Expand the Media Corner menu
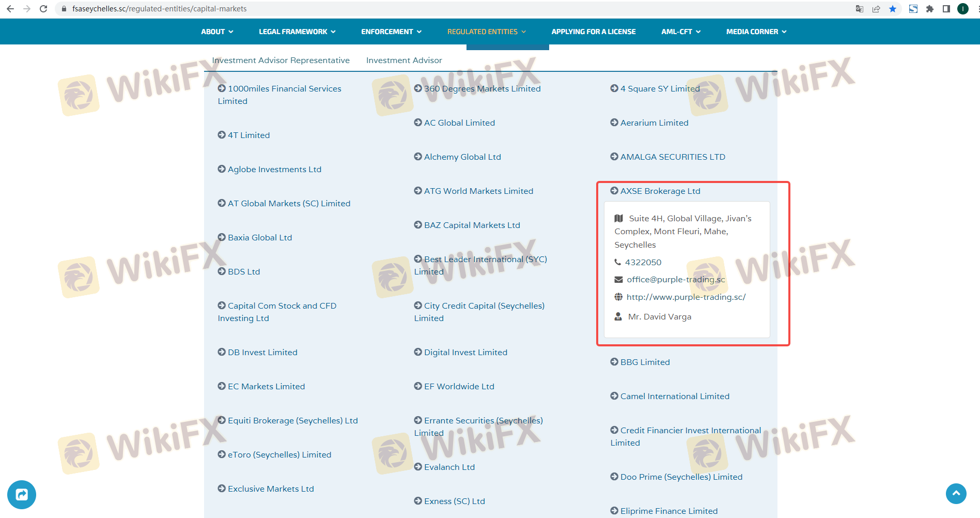The image size is (980, 518). [x=756, y=32]
